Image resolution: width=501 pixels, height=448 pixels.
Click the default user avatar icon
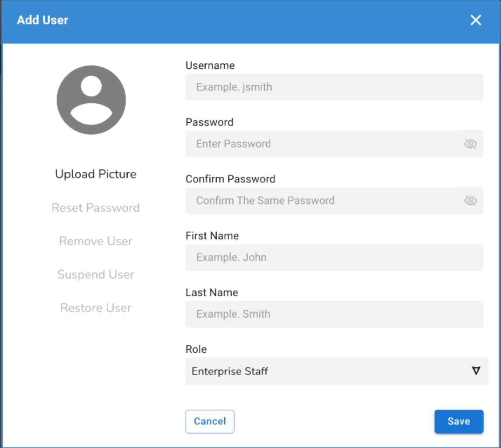click(91, 100)
